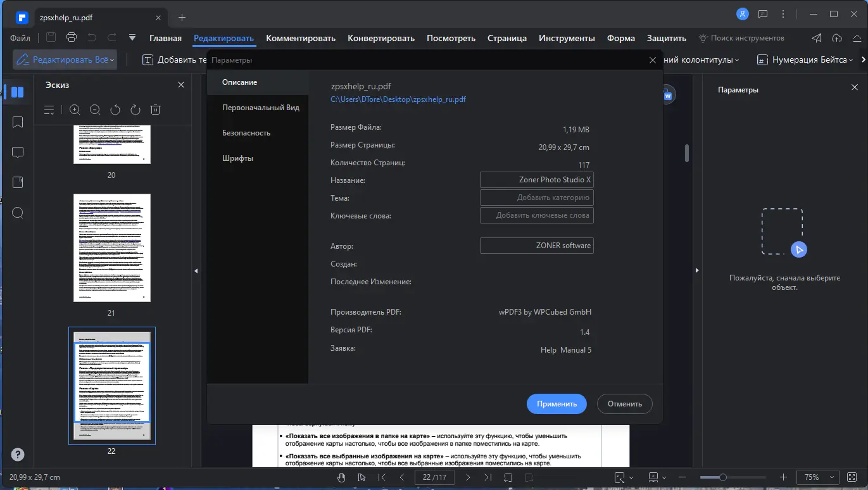The image size is (868, 490).
Task: Open the Файл menu
Action: (20, 38)
